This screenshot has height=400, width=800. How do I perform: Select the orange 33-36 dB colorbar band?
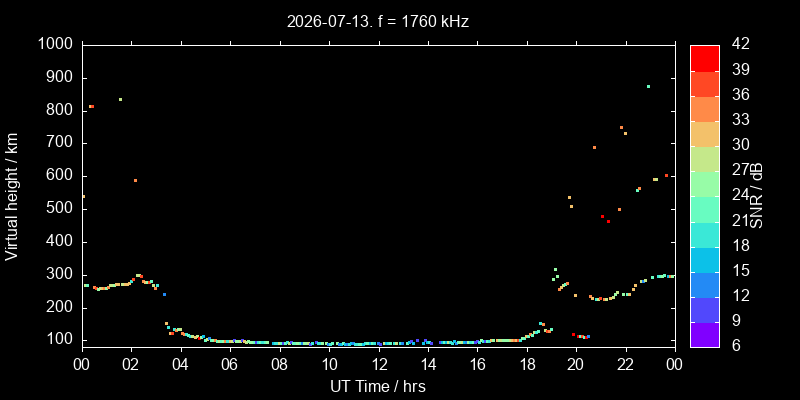(x=705, y=109)
